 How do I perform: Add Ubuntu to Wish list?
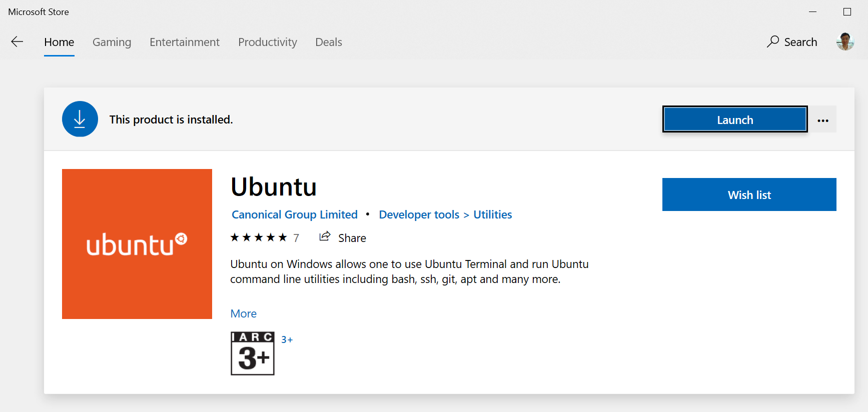(x=749, y=194)
